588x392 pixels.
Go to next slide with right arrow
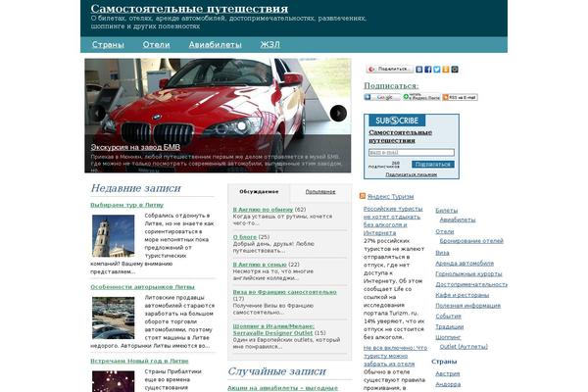click(338, 113)
